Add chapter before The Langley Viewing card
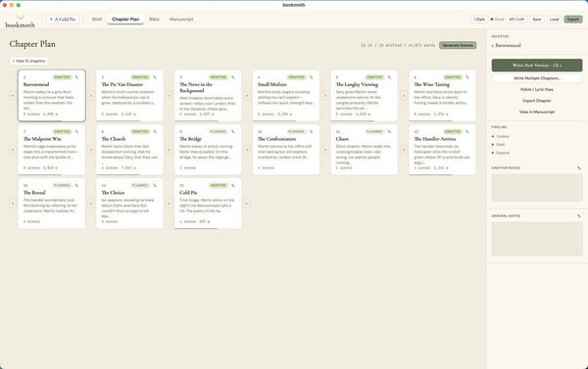 click(325, 96)
